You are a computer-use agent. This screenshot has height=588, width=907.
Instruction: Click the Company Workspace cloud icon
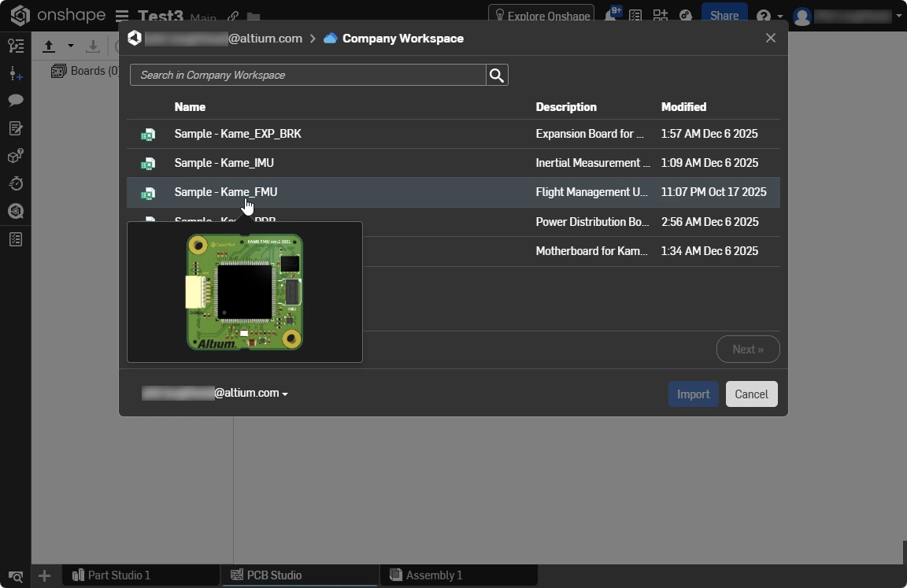pos(331,38)
